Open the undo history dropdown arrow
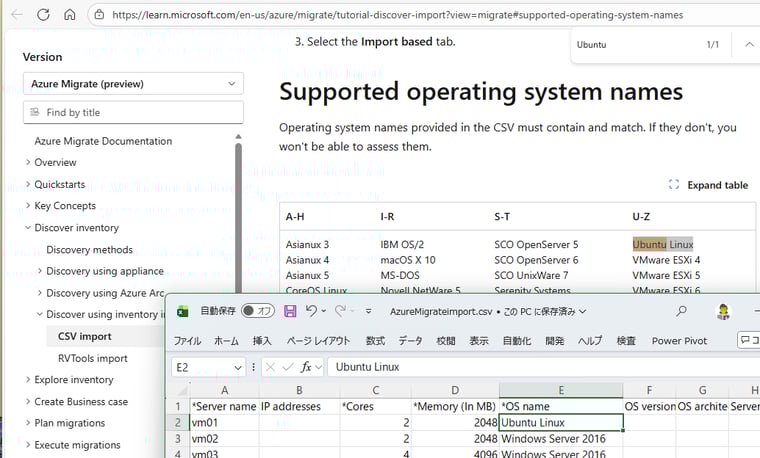The width and height of the screenshot is (760, 458). pos(324,311)
